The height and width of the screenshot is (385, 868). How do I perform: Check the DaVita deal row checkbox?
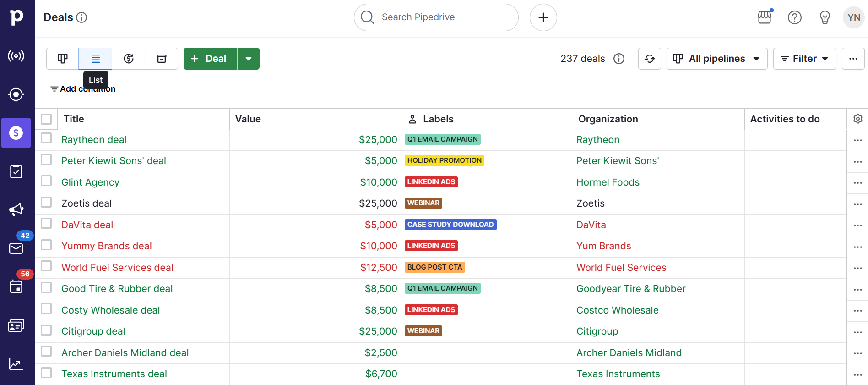(x=46, y=223)
